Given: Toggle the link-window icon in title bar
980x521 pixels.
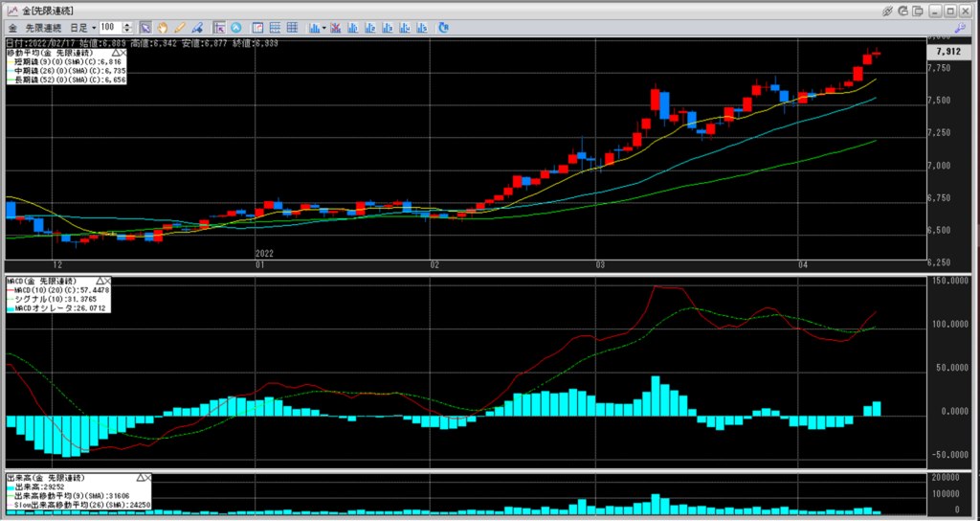Looking at the screenshot, I should tap(888, 10).
